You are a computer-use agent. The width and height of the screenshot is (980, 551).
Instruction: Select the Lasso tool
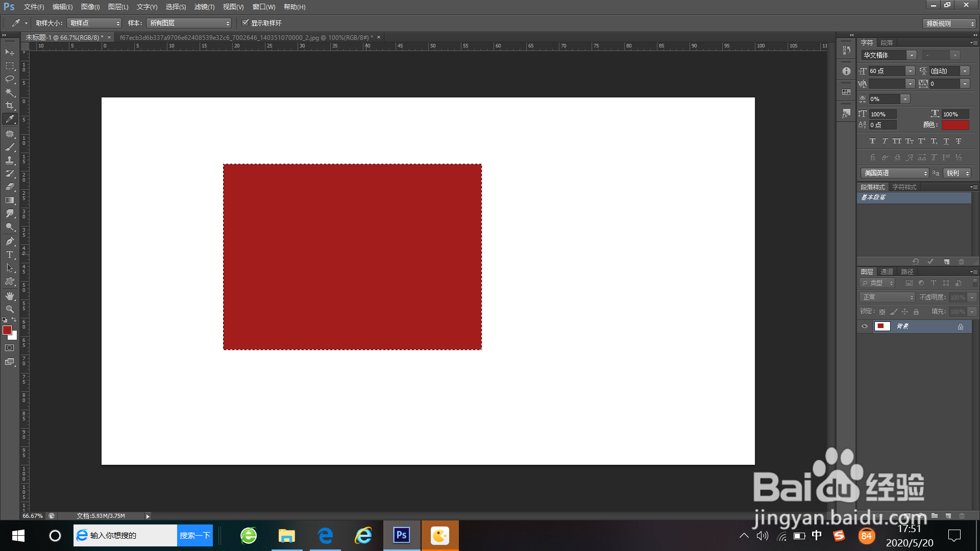10,79
